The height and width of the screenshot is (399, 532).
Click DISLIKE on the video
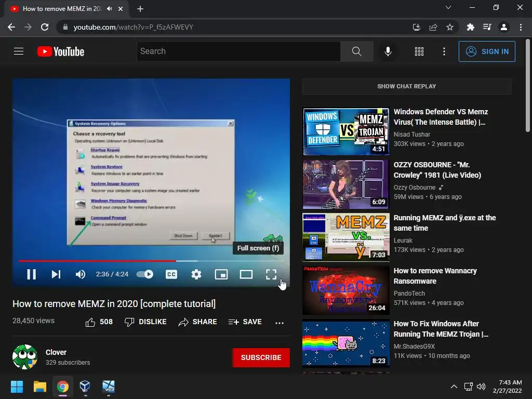[x=145, y=322]
